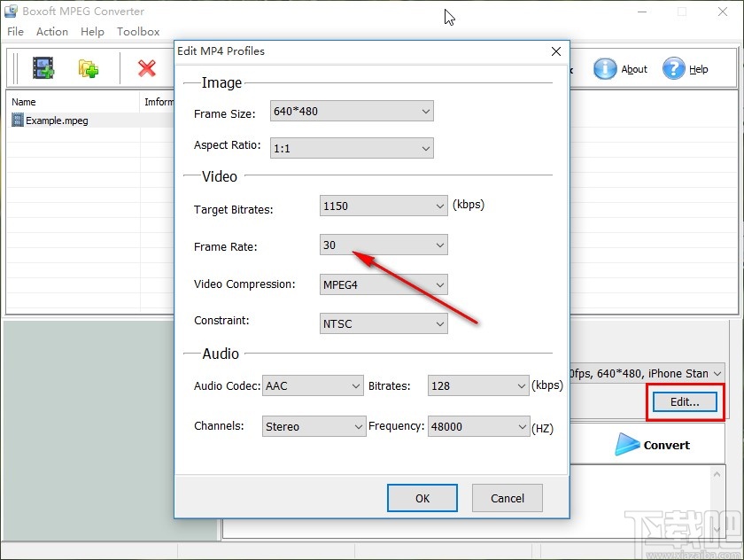This screenshot has height=560, width=744.
Task: Open the Frame Size dropdown
Action: click(x=426, y=111)
